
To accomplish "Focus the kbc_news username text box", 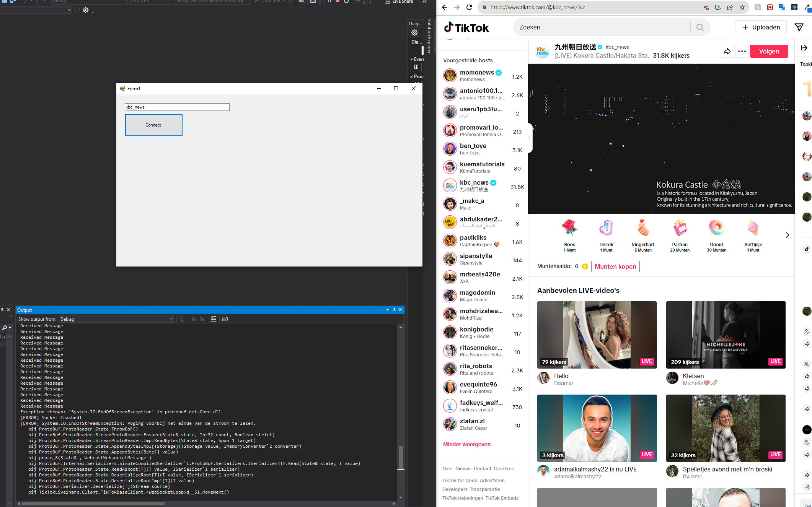I will 177,107.
